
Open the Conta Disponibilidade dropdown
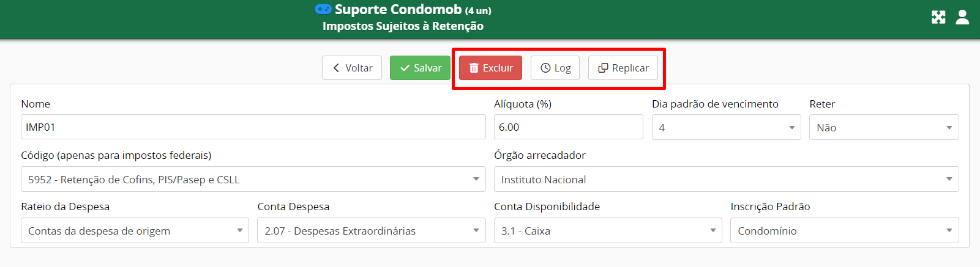[x=608, y=230]
